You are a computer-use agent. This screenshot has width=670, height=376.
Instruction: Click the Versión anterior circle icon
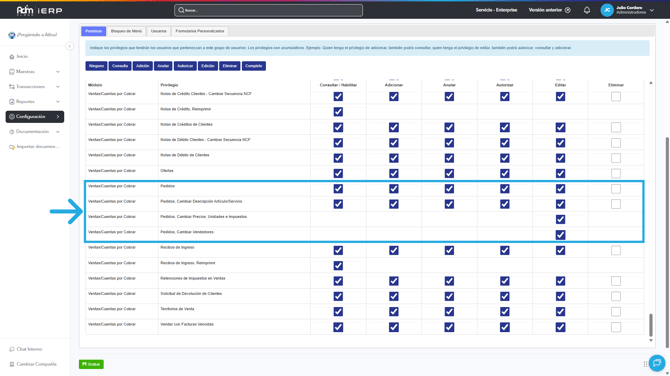568,10
